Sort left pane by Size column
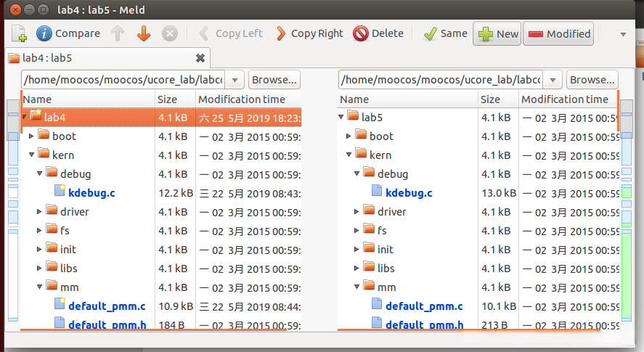644x352 pixels. pyautogui.click(x=176, y=99)
